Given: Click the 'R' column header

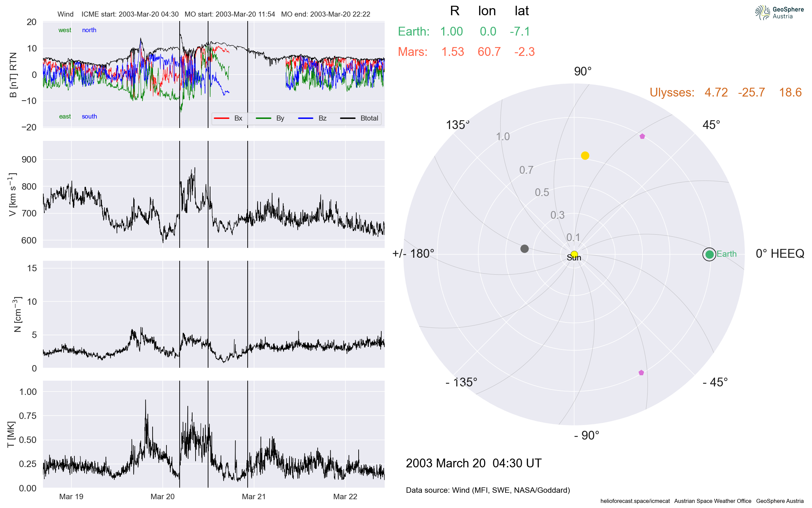Looking at the screenshot, I should 455,11.
